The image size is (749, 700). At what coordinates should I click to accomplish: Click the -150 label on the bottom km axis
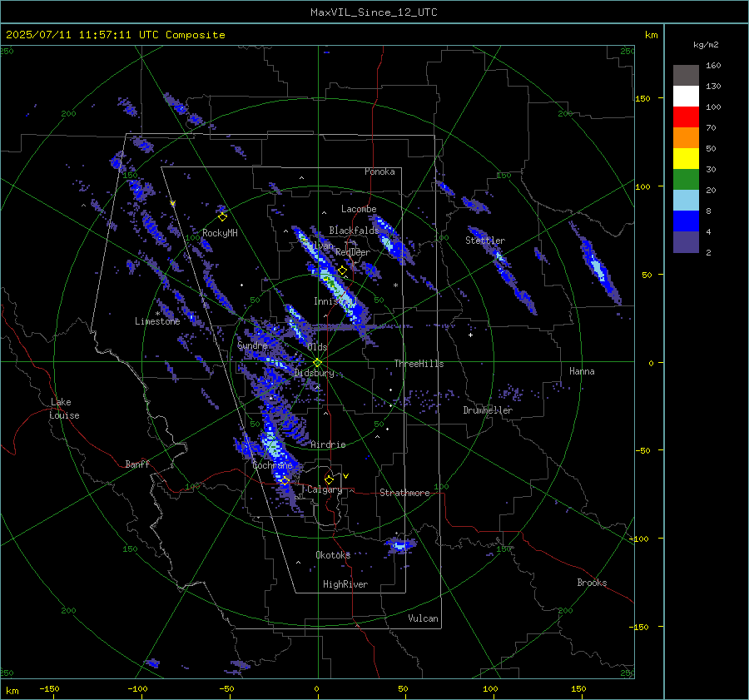coord(49,689)
